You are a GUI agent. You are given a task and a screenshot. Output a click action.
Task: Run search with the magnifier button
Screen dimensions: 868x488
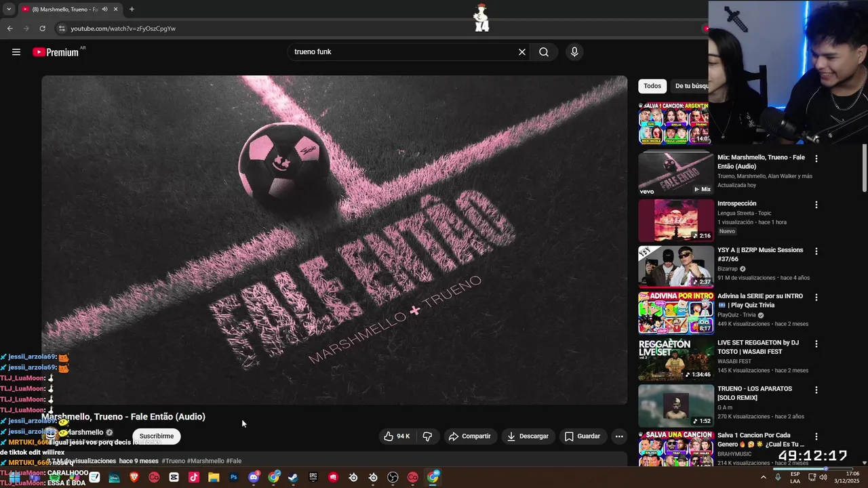pyautogui.click(x=544, y=52)
